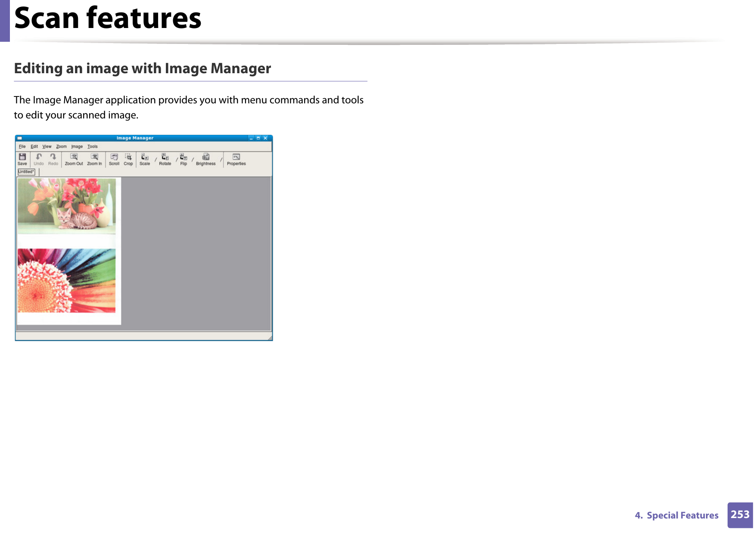Screen dimensions: 756x534
Task: Open the View menu
Action: (x=47, y=146)
